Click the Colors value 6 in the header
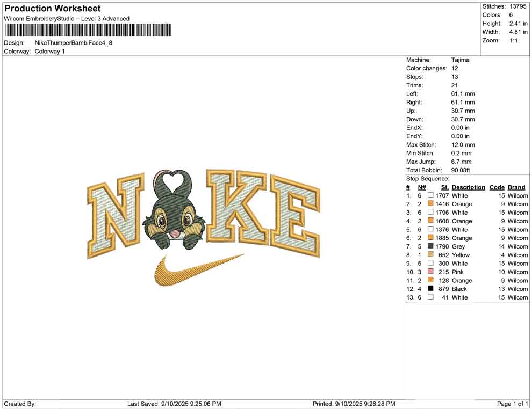Viewport: 532px width, 409px height. 511,15
